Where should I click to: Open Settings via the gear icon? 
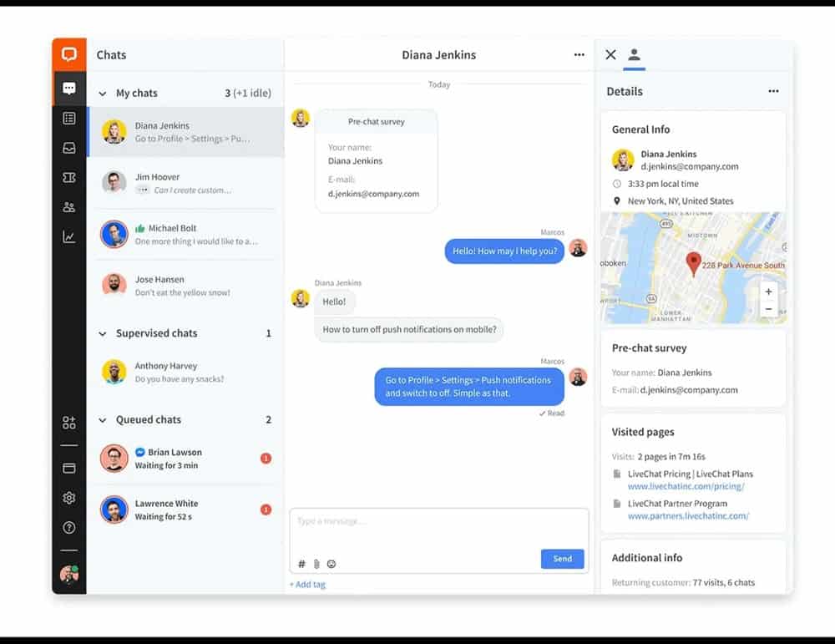[69, 497]
